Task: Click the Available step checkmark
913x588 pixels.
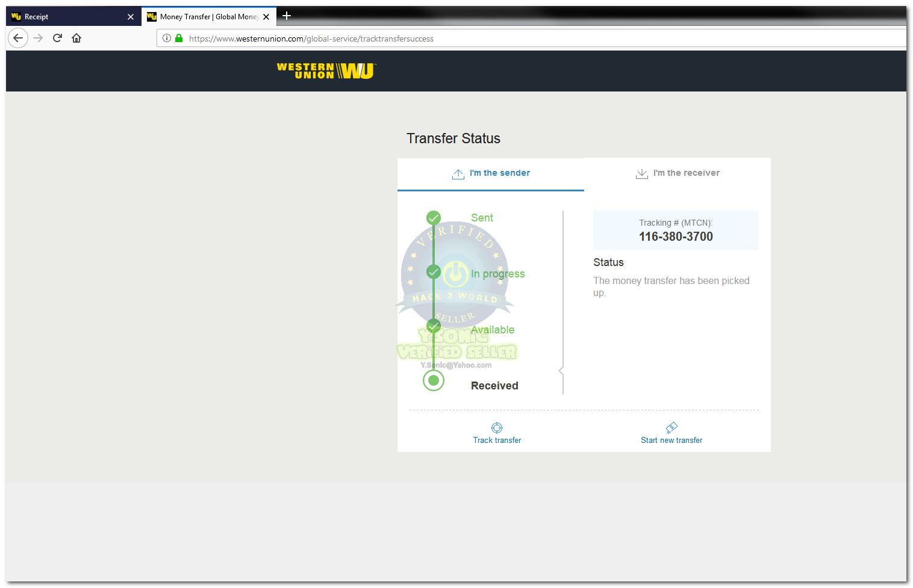Action: (x=434, y=326)
